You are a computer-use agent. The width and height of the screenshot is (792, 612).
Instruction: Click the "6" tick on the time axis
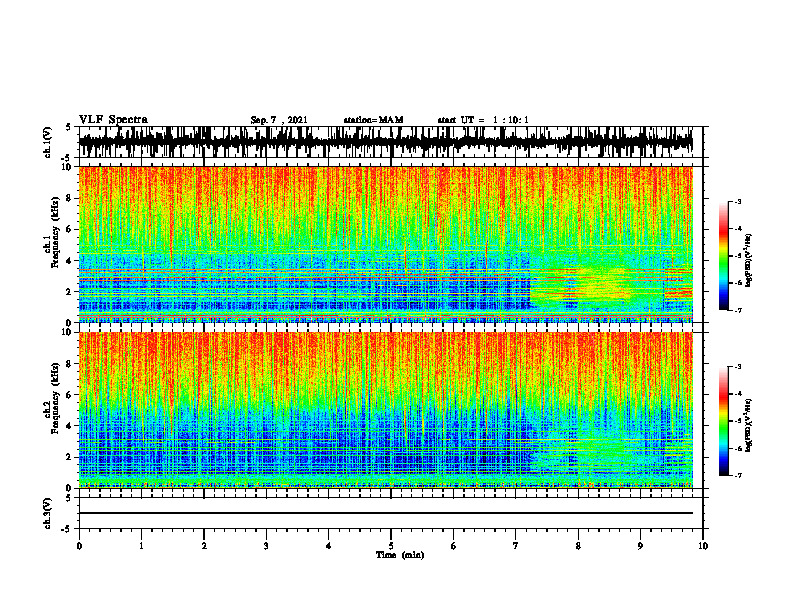coord(454,546)
